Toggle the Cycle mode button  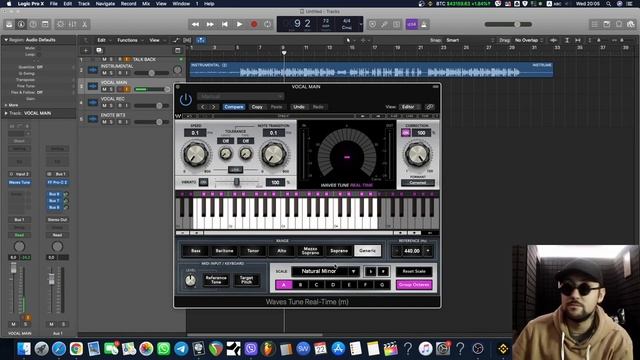click(268, 24)
